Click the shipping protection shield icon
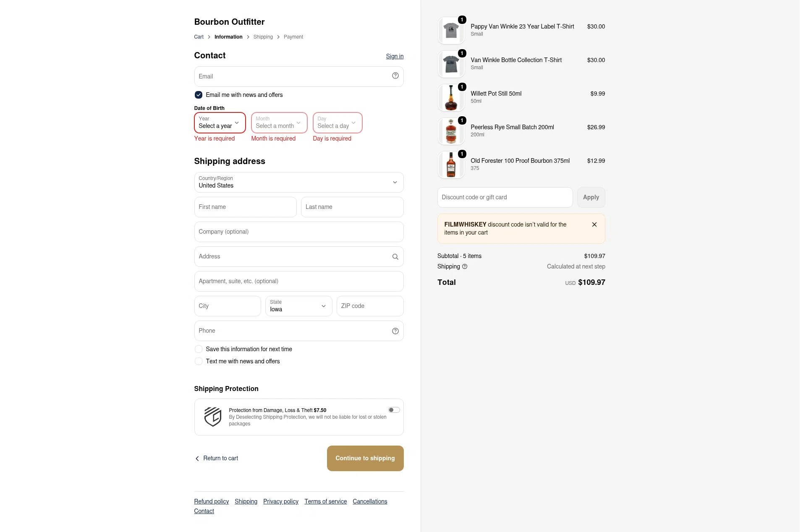Image resolution: width=806 pixels, height=532 pixels. click(213, 417)
